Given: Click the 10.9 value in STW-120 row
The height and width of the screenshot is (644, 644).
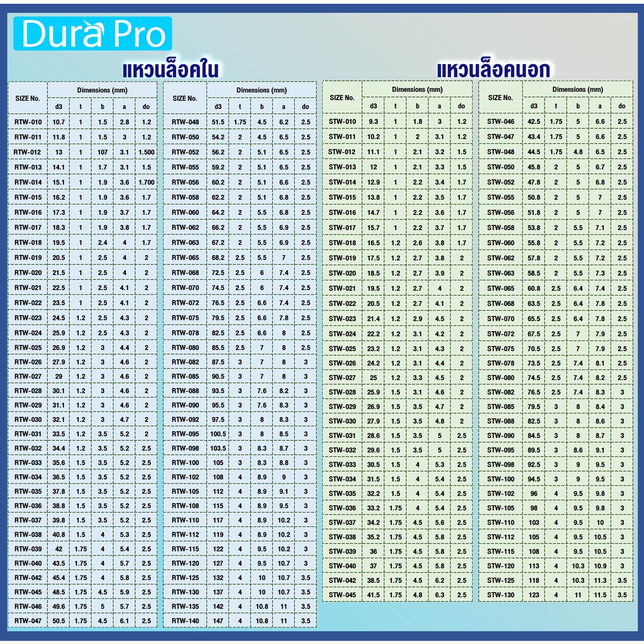Looking at the screenshot, I should (x=600, y=566).
